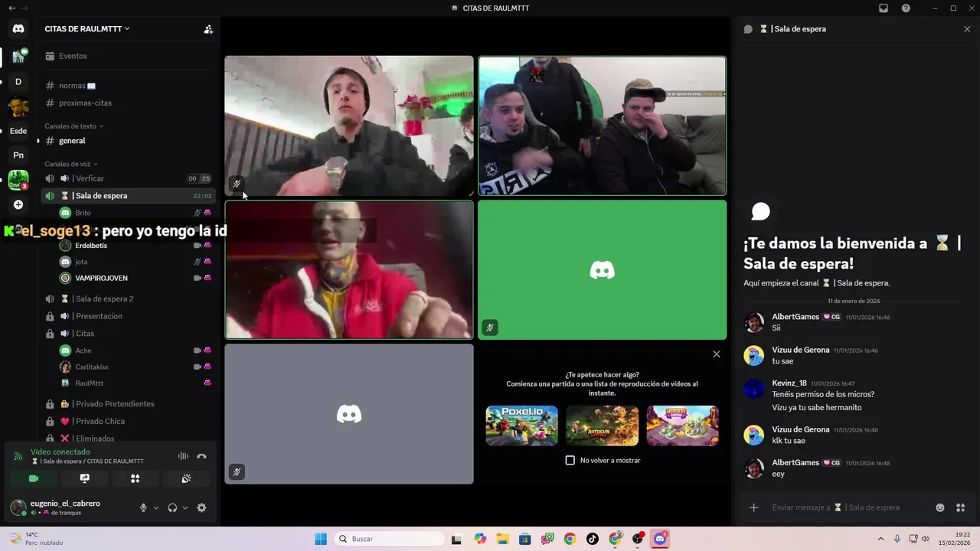Disconnect from the voice call
The height and width of the screenshot is (551, 980).
[201, 456]
